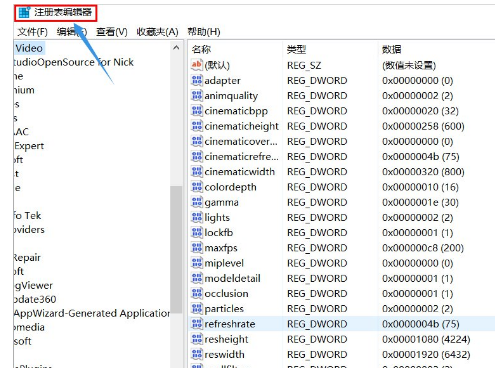Select the tree key ending 'for Nick'
The height and width of the screenshot is (368, 495).
tap(73, 62)
